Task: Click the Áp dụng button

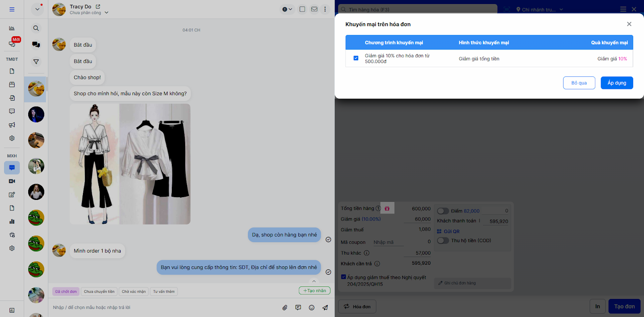Action: 617,83
